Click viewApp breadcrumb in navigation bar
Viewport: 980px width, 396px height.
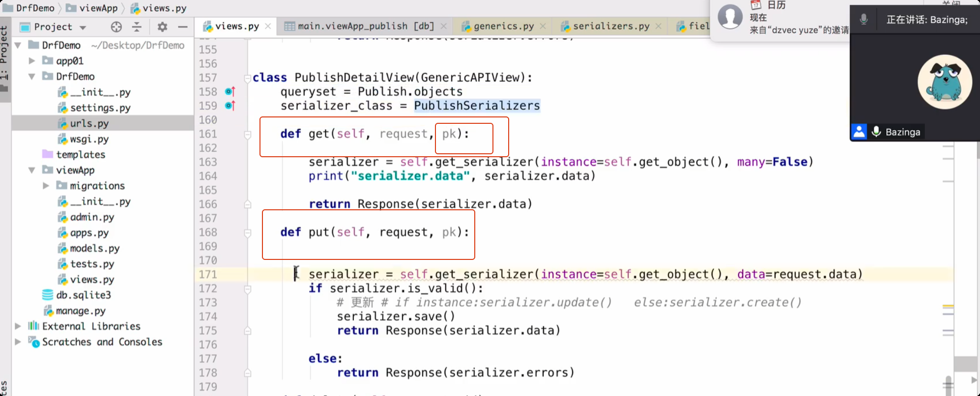[x=92, y=8]
